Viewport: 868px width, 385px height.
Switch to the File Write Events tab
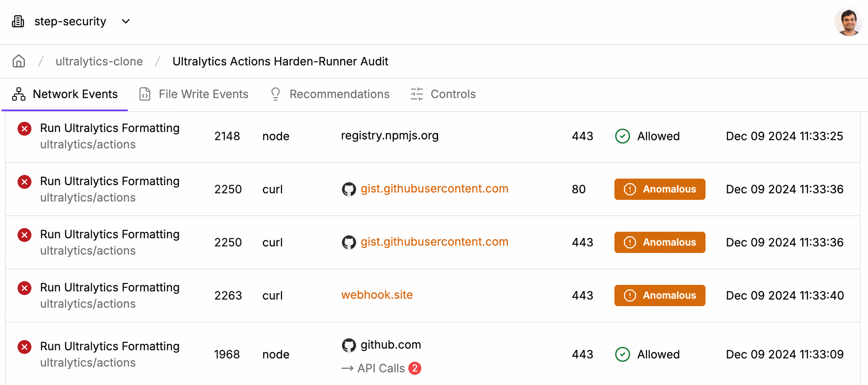[x=194, y=94]
